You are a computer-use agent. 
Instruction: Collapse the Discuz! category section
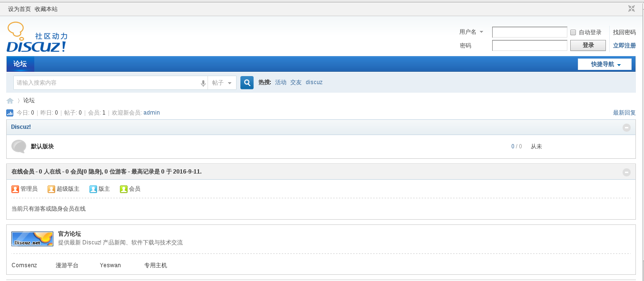[x=626, y=127]
